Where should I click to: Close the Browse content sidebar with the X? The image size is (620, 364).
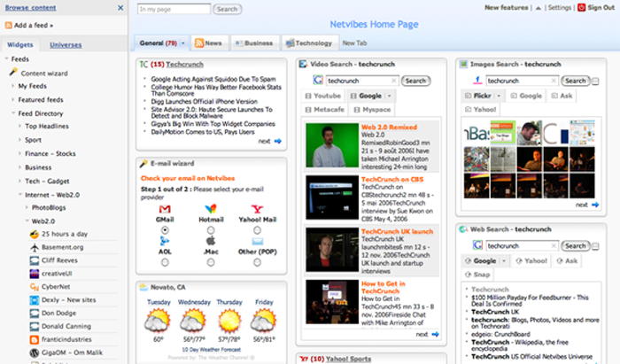(120, 8)
